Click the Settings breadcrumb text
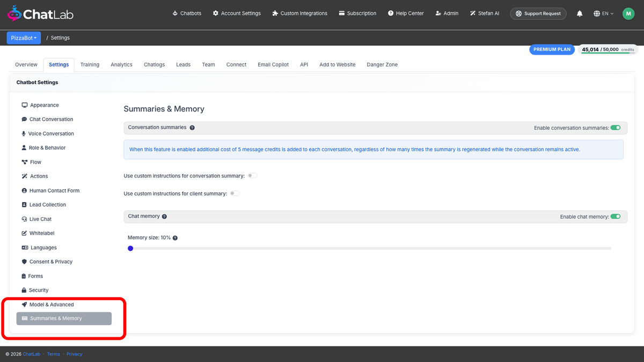Screen dimensions: 644x362 (60, 38)
